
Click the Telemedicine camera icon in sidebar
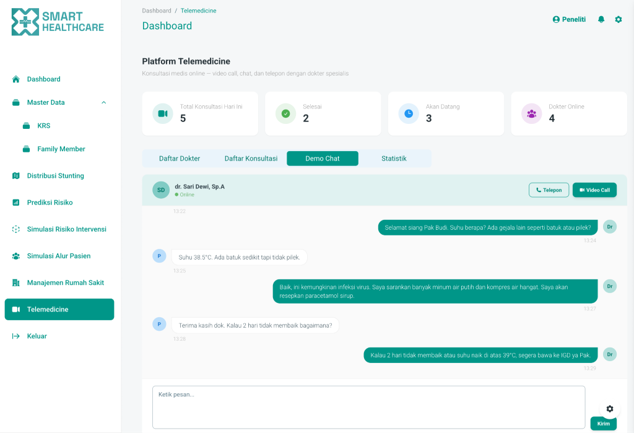(16, 309)
